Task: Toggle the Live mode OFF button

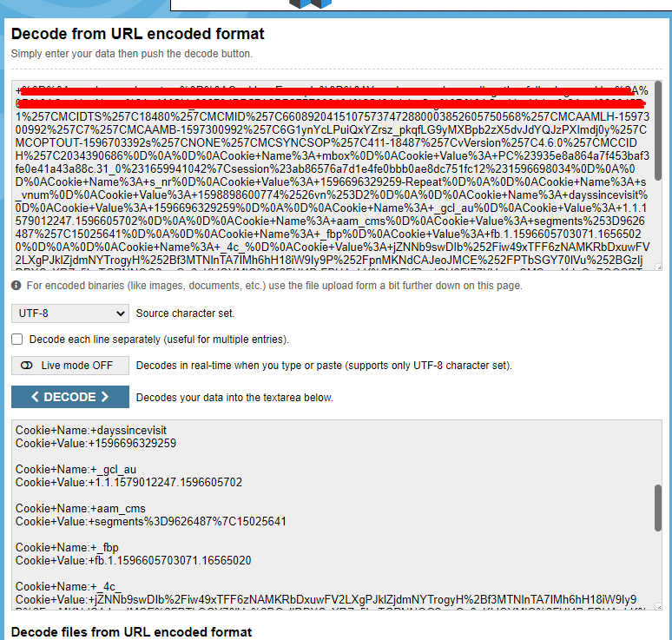Action: point(70,366)
